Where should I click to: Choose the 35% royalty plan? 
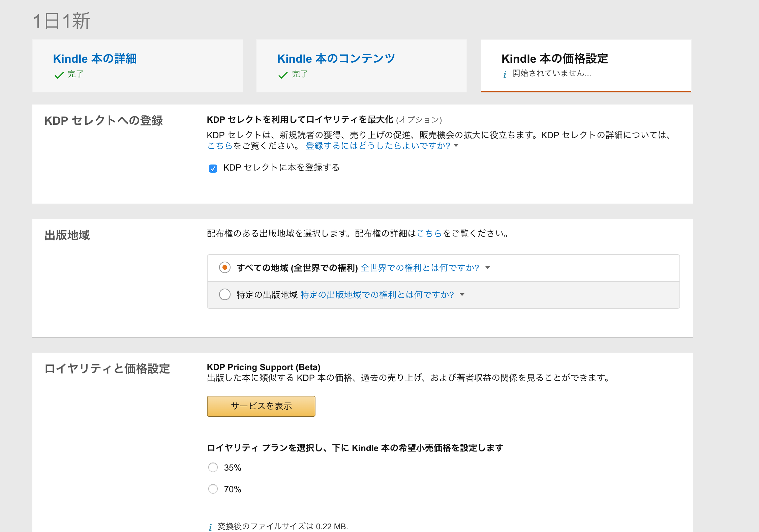tap(213, 467)
